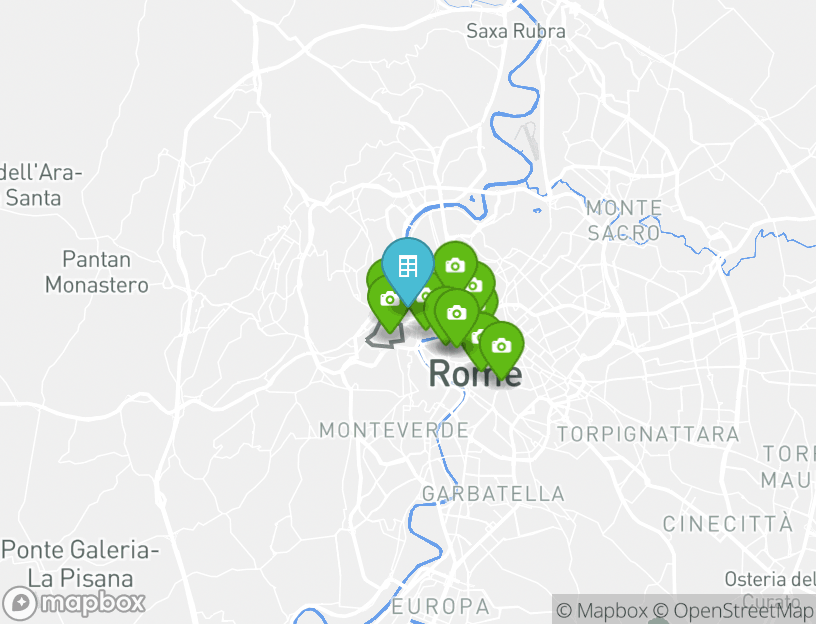This screenshot has height=624, width=816.
Task: Select the MONTEVERDE district label
Action: click(394, 430)
